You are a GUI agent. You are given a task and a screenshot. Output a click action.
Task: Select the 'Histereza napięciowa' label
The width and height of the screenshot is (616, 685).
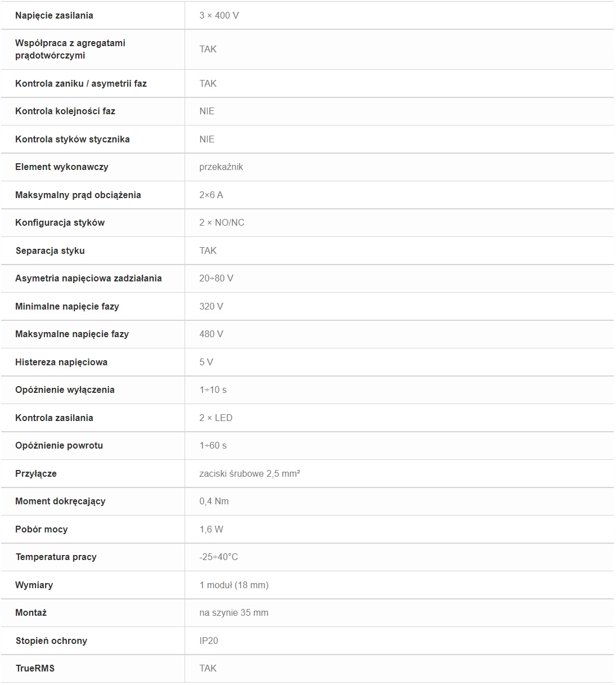coord(61,362)
